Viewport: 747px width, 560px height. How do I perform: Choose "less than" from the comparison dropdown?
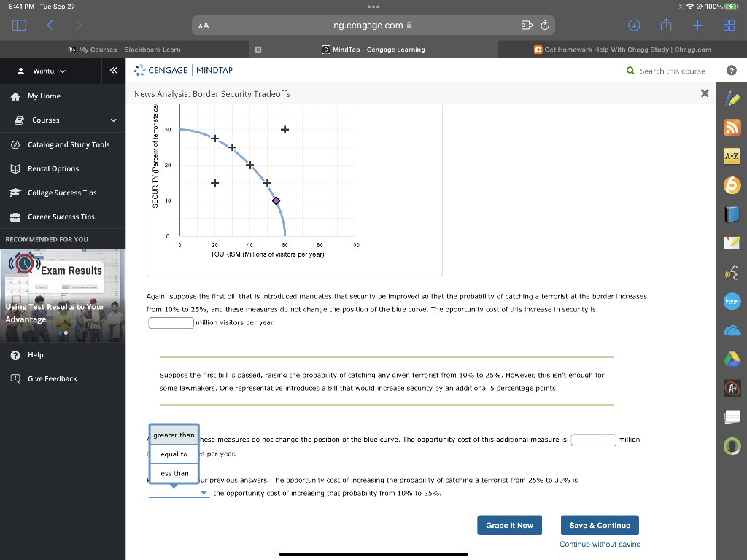[x=173, y=472]
